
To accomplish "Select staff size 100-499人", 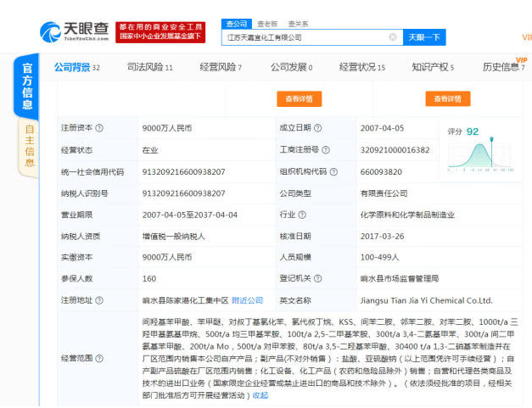I will [379, 257].
